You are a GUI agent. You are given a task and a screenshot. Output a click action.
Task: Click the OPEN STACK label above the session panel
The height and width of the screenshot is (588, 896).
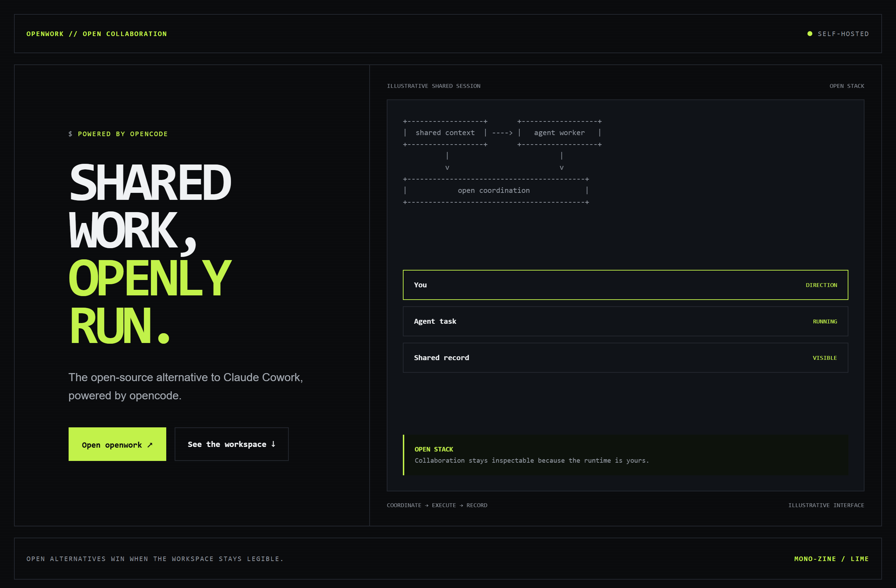click(847, 86)
